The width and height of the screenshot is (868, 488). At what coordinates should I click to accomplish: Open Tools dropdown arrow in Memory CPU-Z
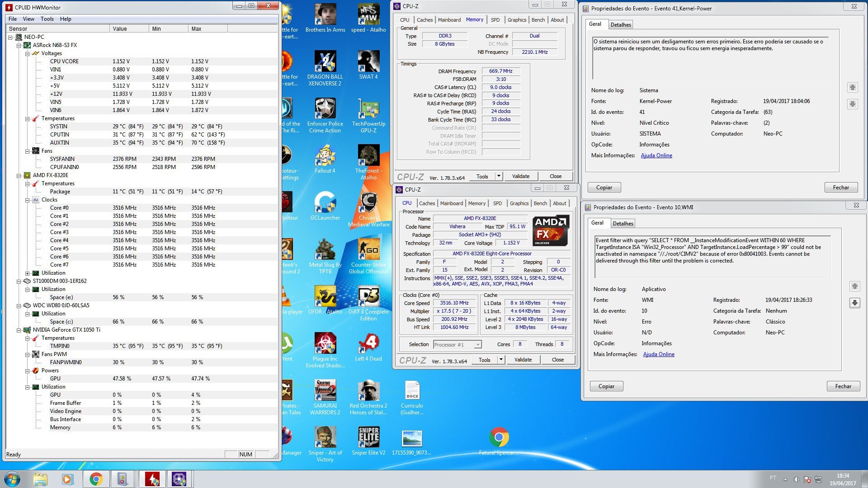[499, 176]
